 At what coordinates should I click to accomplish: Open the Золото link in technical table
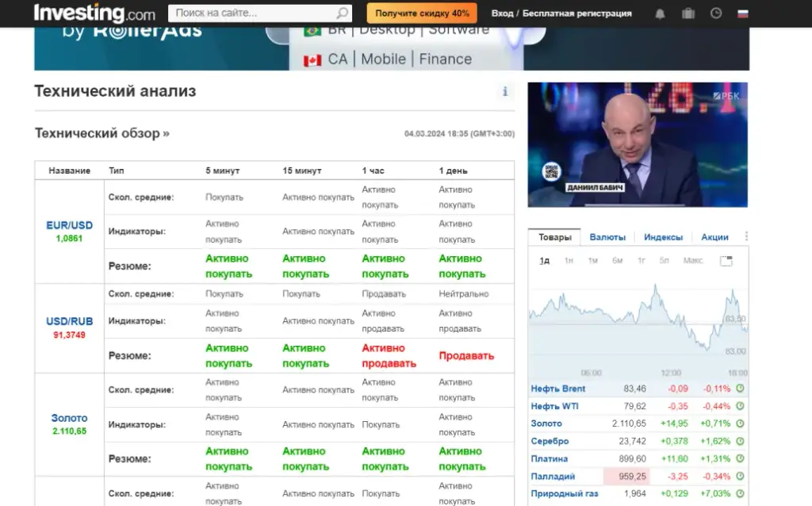point(70,418)
